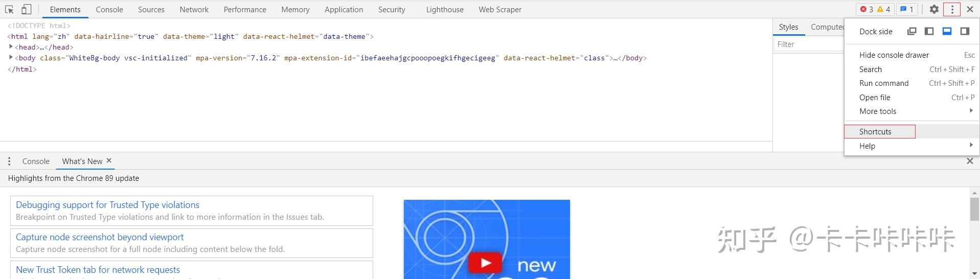The height and width of the screenshot is (279, 980).
Task: Activate the inspect element picker icon
Action: 9,9
